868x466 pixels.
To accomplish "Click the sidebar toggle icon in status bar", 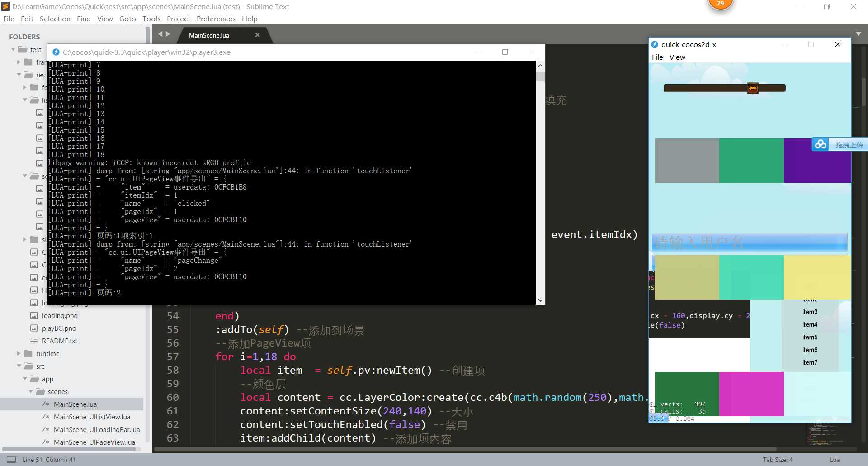I will pos(11,459).
